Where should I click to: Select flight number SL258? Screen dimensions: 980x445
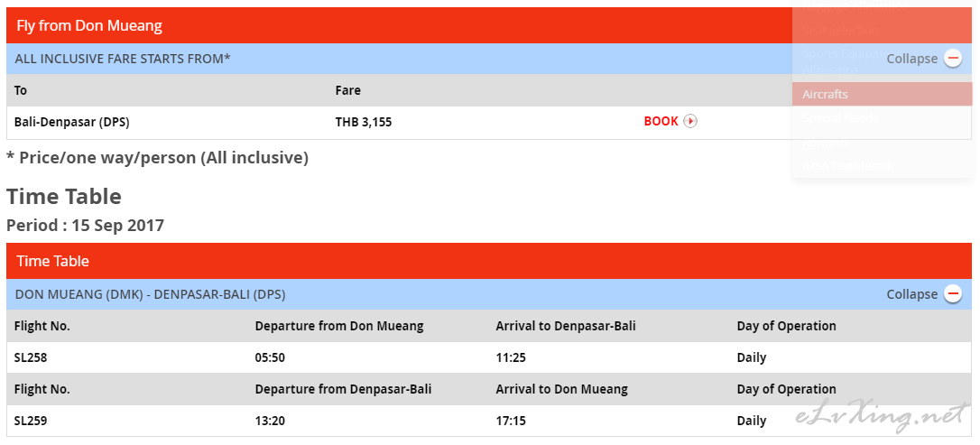[x=31, y=358]
